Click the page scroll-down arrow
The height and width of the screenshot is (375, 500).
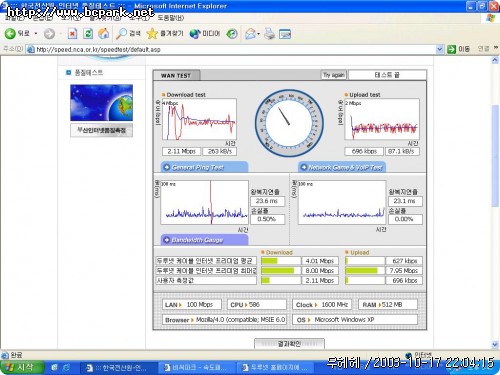click(495, 344)
